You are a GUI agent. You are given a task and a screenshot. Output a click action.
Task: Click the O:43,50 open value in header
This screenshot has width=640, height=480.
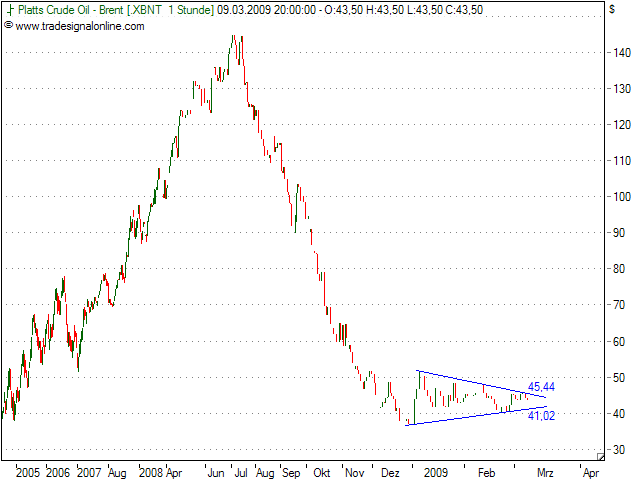(343, 10)
